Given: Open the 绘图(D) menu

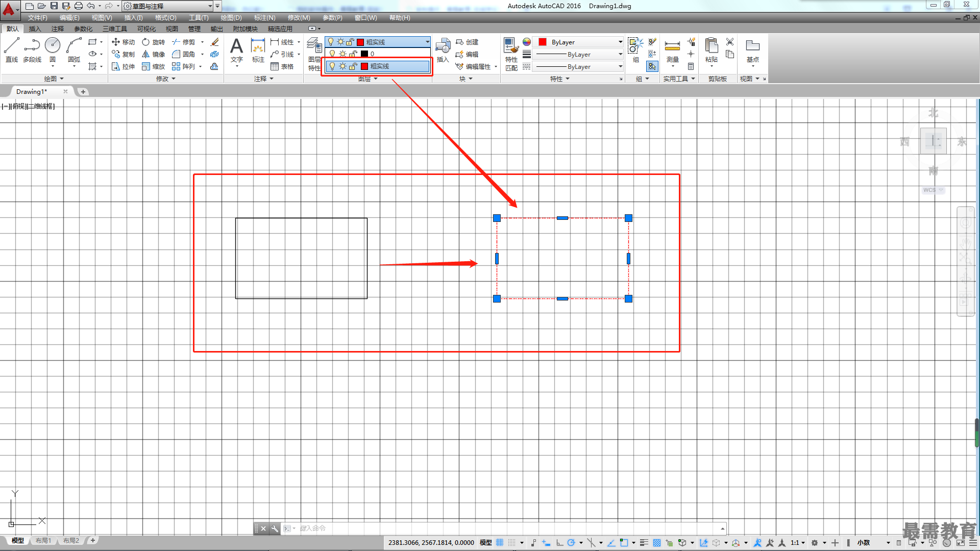Looking at the screenshot, I should coord(231,18).
